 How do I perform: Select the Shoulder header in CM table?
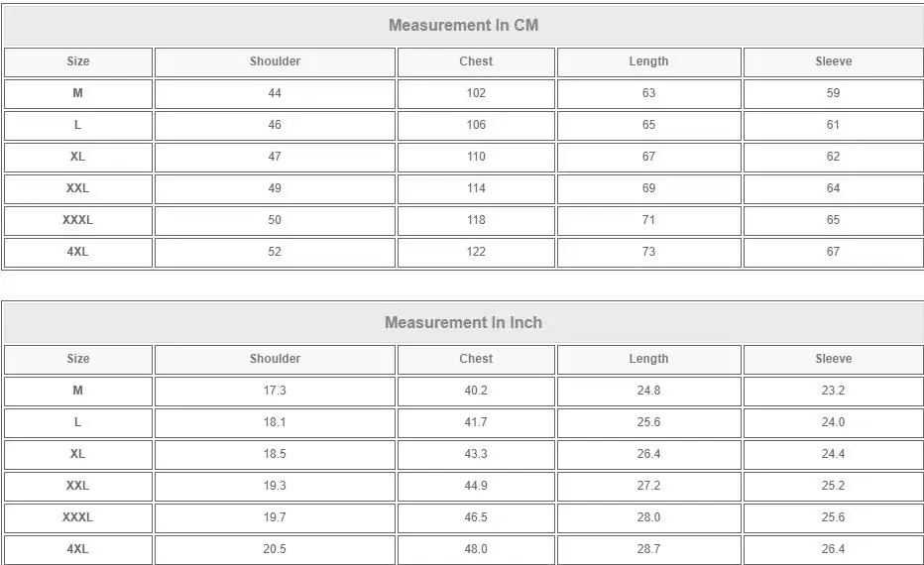[x=275, y=61]
